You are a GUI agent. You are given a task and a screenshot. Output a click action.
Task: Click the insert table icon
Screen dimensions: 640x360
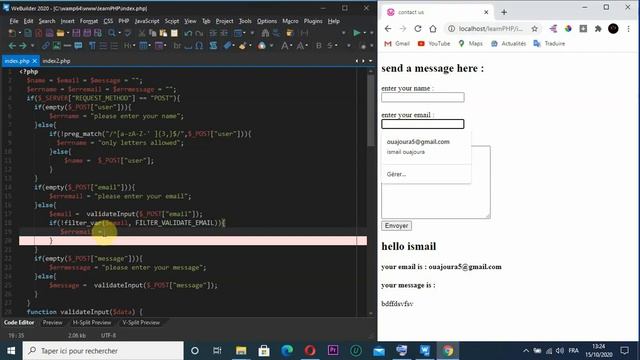point(143,46)
